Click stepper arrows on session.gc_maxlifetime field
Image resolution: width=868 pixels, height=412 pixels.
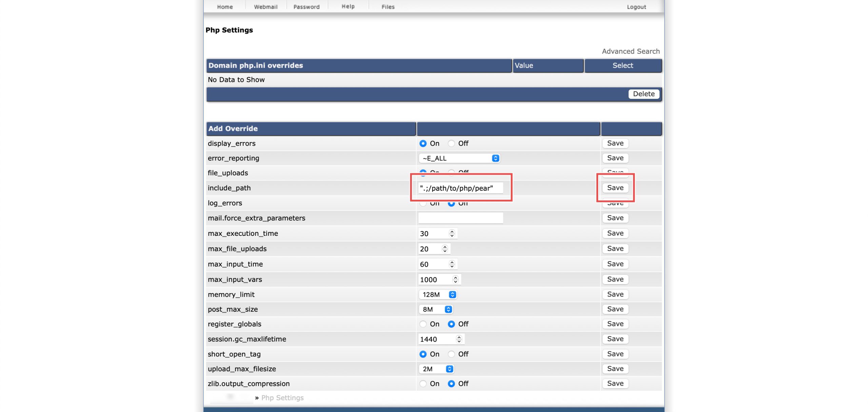coord(459,339)
